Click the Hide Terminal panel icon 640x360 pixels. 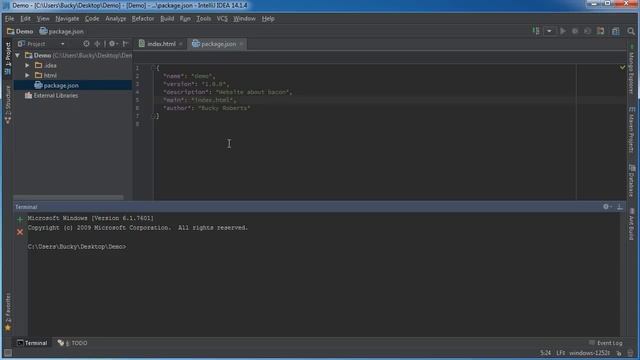620,207
